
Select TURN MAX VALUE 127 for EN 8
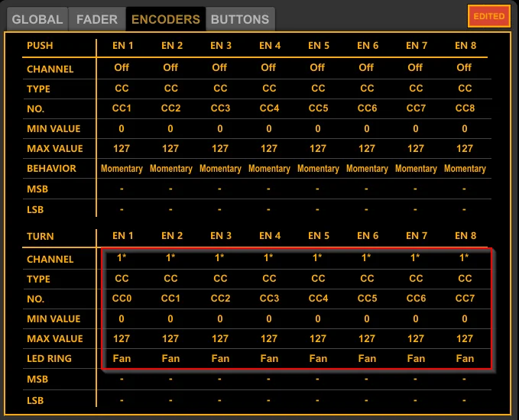465,338
